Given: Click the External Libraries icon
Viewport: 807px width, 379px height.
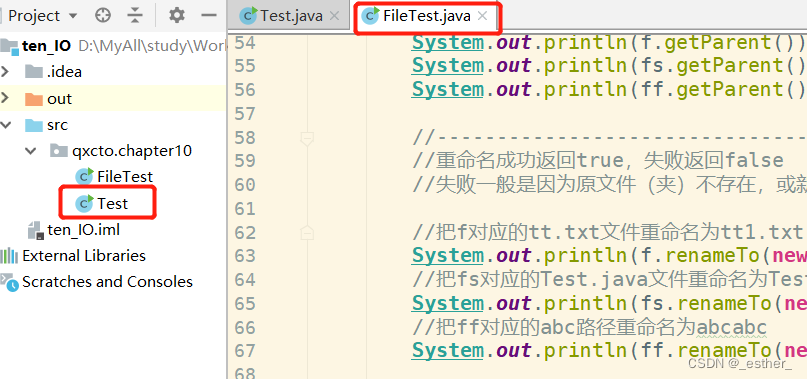Looking at the screenshot, I should coord(9,256).
